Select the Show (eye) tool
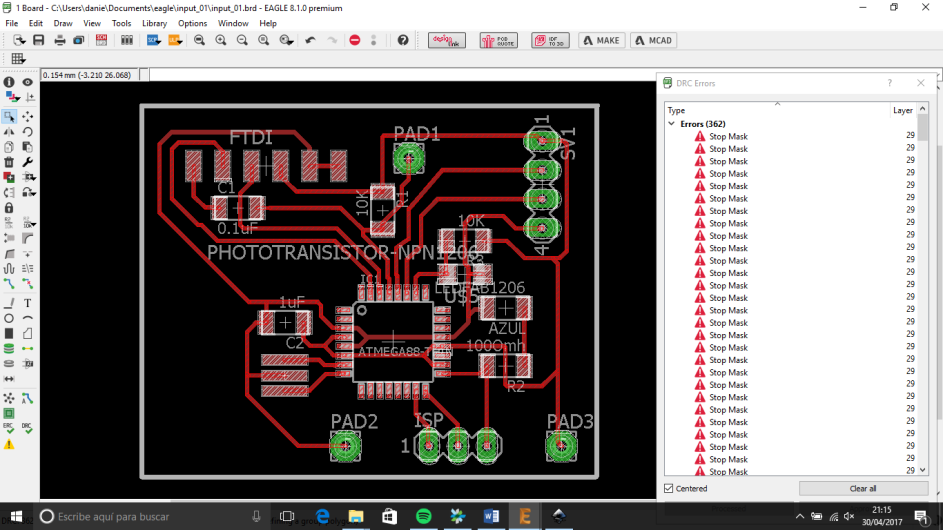The image size is (943, 530). pos(28,82)
